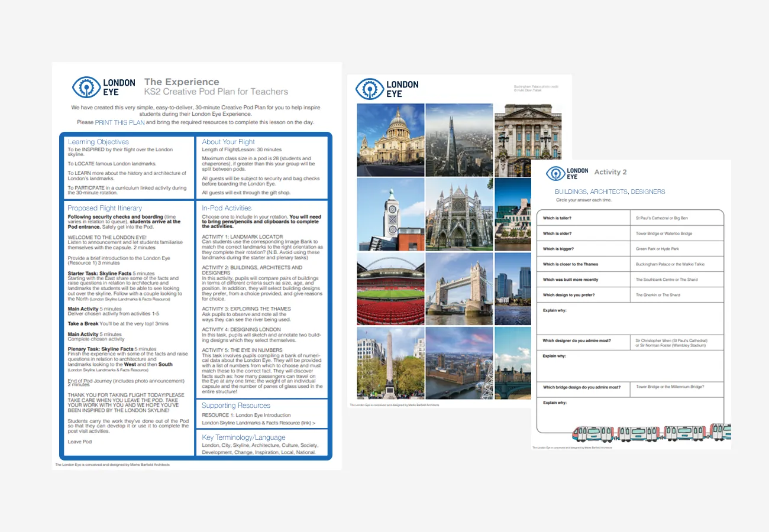This screenshot has width=769, height=532.
Task: Click 'Starter Task: Skyline Facts' in the itinerary
Action: point(99,274)
